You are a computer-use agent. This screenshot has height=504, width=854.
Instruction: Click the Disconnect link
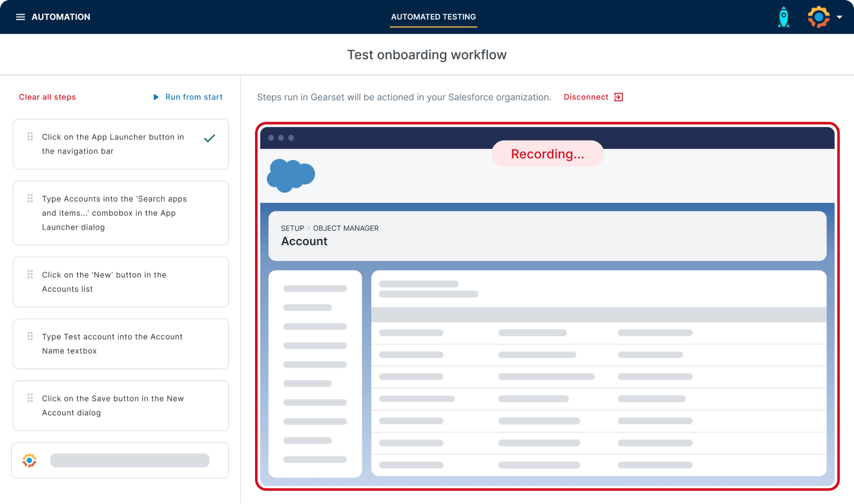point(585,97)
